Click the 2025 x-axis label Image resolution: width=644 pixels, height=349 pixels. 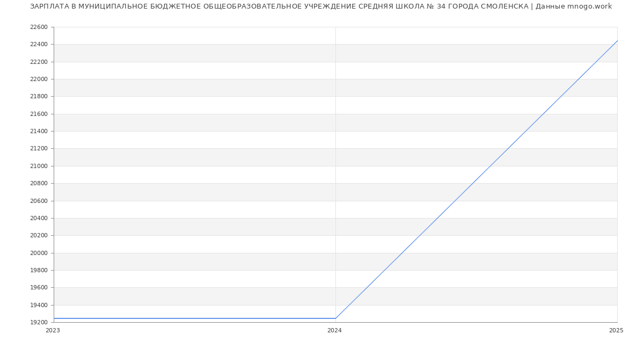pyautogui.click(x=616, y=331)
